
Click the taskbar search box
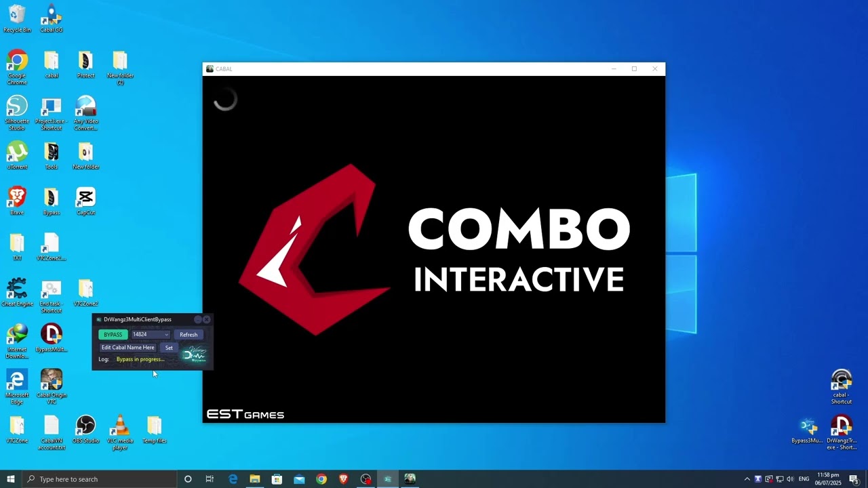[100, 479]
